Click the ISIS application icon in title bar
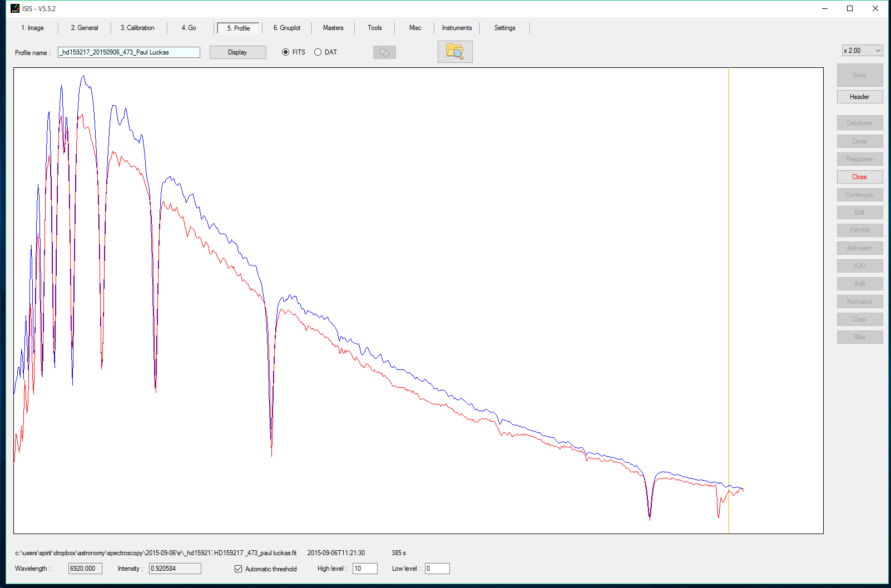Viewport: 891px width, 588px height. [15, 8]
